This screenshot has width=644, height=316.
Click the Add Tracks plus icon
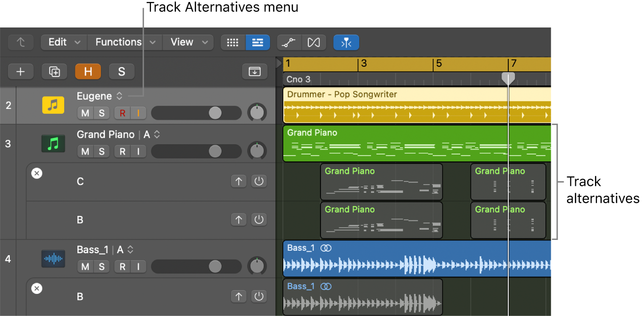(x=21, y=71)
